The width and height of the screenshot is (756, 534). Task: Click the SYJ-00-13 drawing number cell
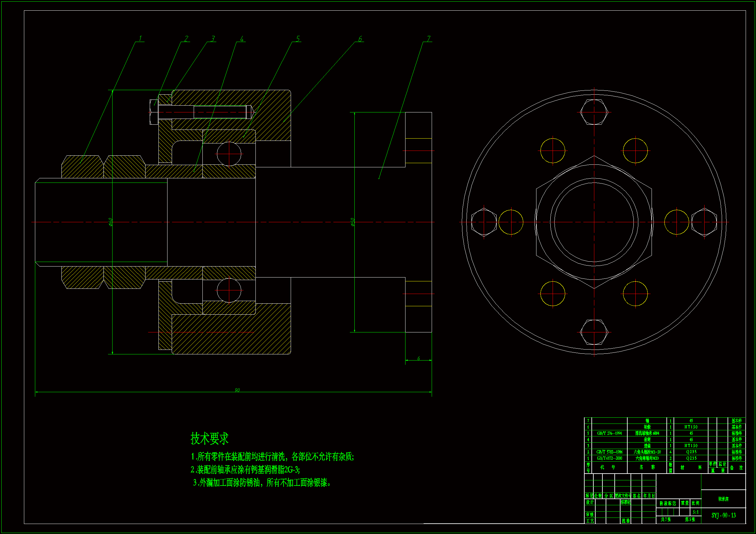[x=723, y=515]
